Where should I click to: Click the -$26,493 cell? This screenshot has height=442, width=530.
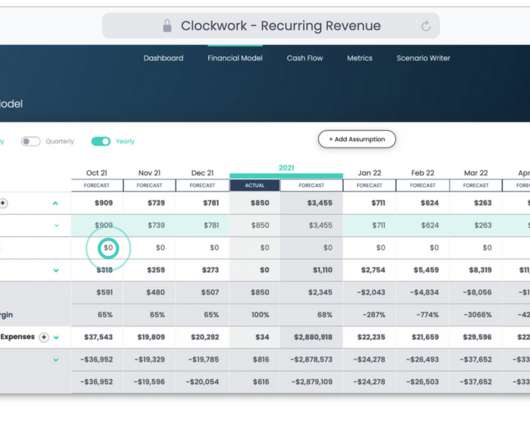tap(423, 360)
